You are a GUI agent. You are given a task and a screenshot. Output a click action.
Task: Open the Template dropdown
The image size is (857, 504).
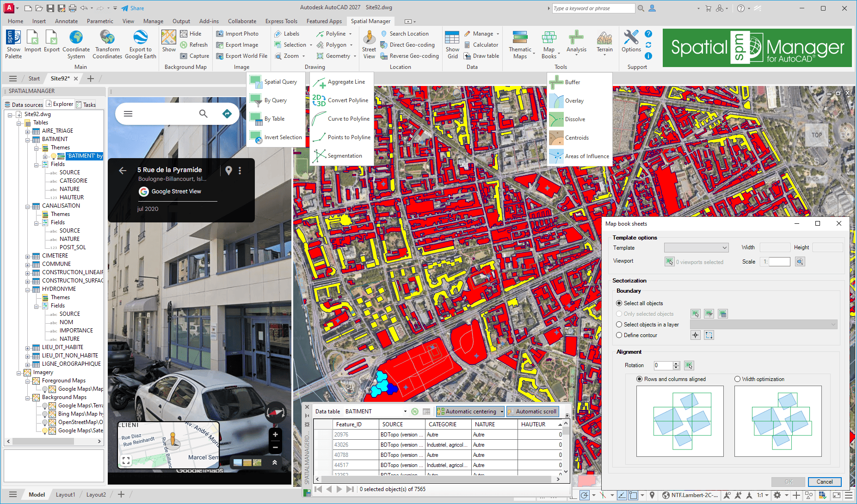click(696, 248)
